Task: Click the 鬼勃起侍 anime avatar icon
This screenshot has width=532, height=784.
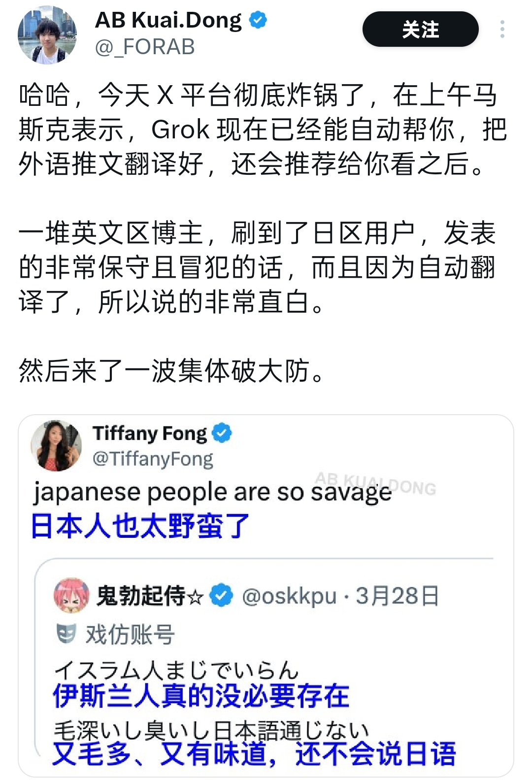Action: [x=71, y=595]
